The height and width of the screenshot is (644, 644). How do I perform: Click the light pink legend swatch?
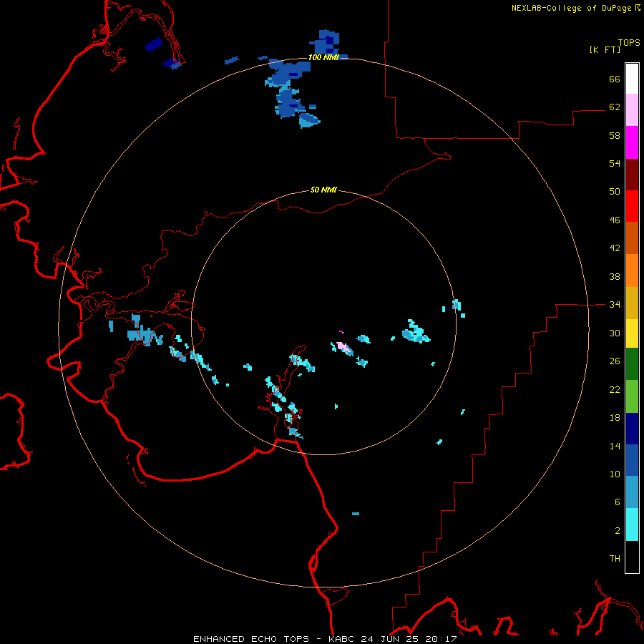tap(632, 110)
